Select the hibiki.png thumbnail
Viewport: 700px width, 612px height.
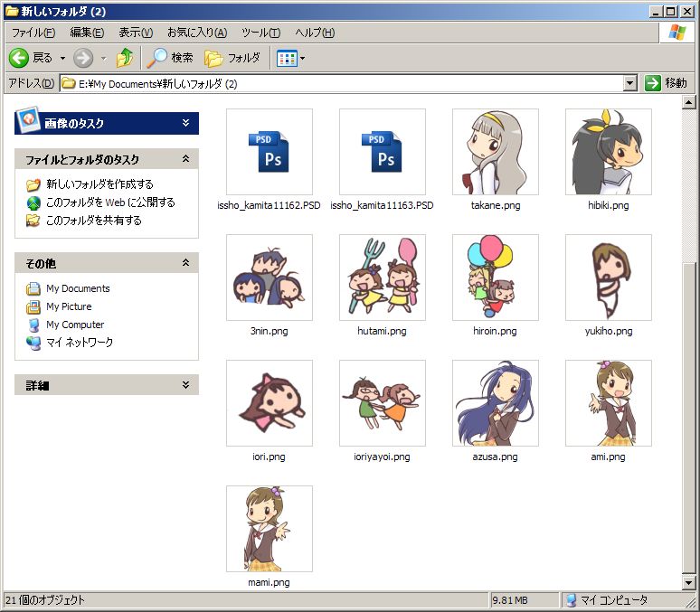608,152
